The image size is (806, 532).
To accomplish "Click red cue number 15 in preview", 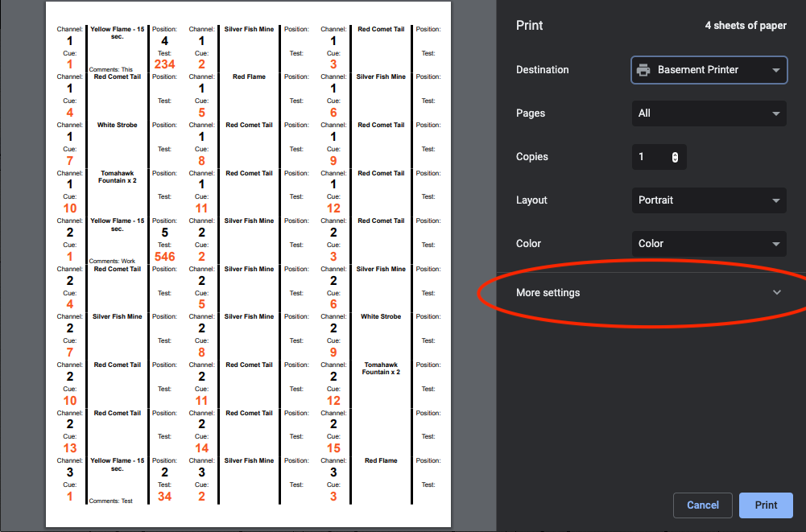I will [x=333, y=448].
